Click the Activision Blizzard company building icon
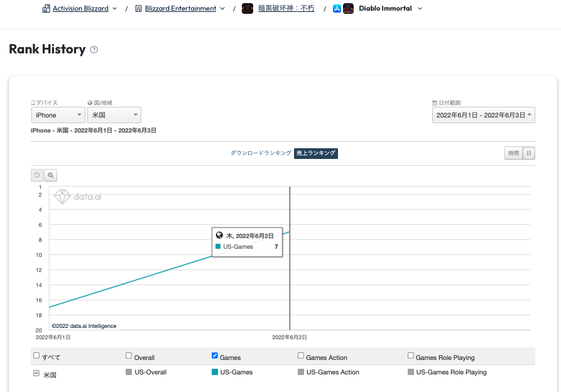This screenshot has width=561, height=392. [x=46, y=9]
